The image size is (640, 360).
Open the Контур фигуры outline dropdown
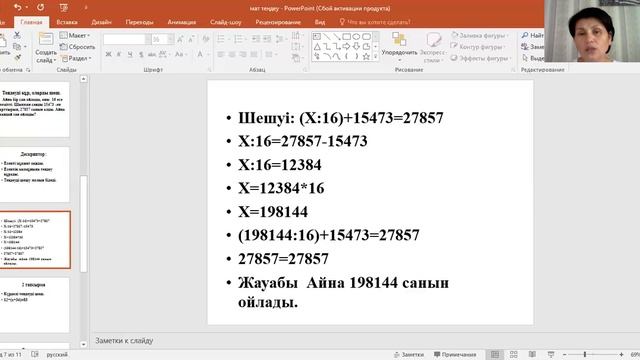point(478,47)
